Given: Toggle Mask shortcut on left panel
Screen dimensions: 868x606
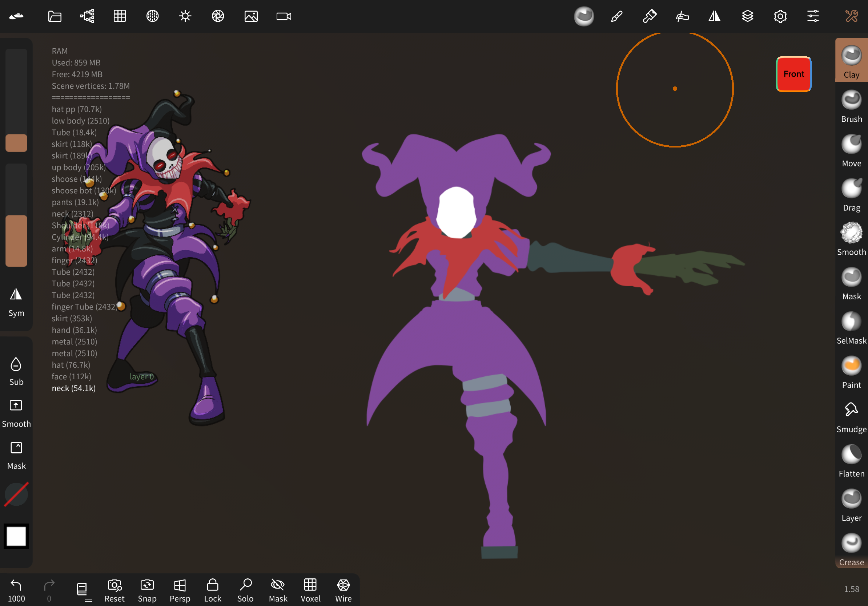Looking at the screenshot, I should pos(16,455).
